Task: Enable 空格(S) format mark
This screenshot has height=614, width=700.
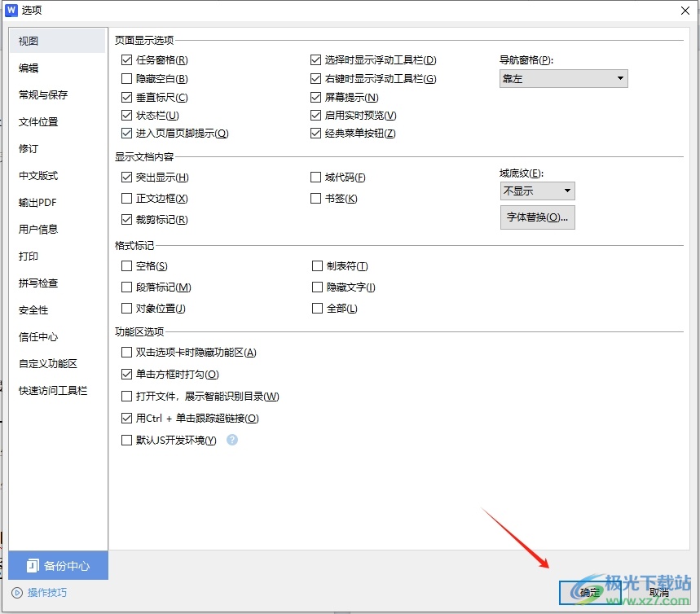Action: tap(127, 266)
